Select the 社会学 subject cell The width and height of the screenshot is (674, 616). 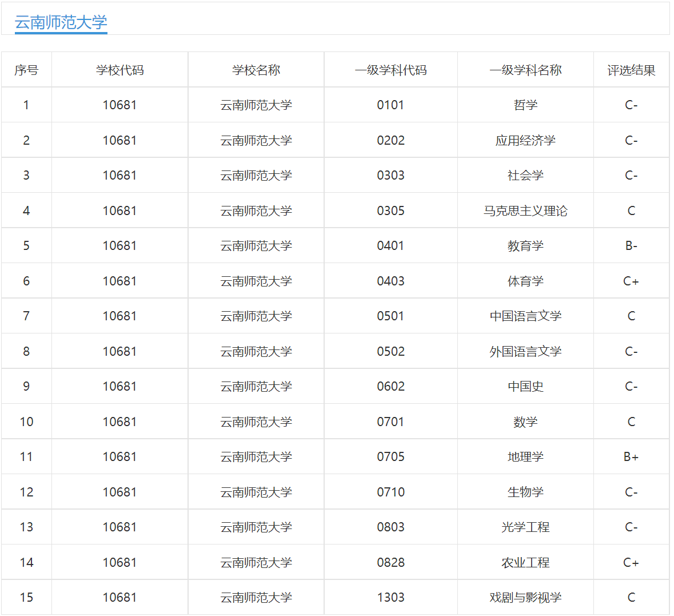[x=525, y=176]
